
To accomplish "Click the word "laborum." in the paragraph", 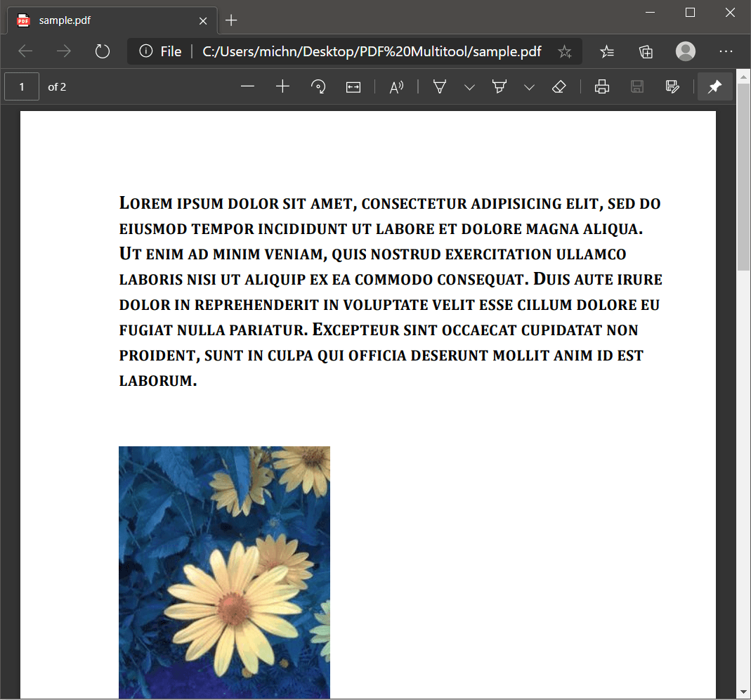I will click(x=158, y=381).
